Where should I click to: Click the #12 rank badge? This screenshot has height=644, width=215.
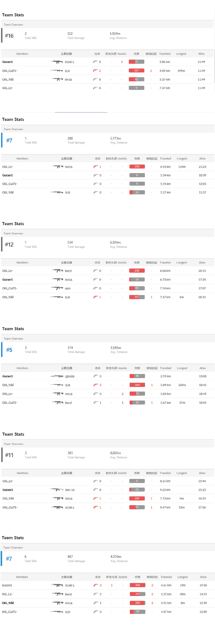click(9, 244)
